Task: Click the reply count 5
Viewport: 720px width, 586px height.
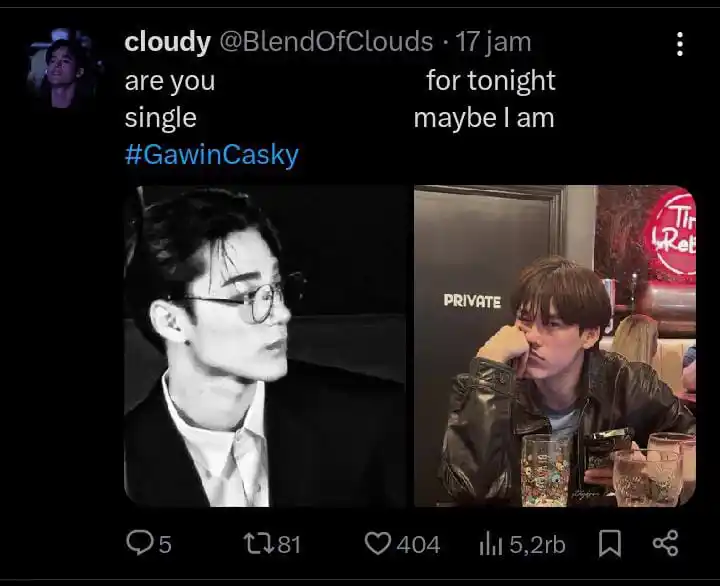Action: point(165,544)
